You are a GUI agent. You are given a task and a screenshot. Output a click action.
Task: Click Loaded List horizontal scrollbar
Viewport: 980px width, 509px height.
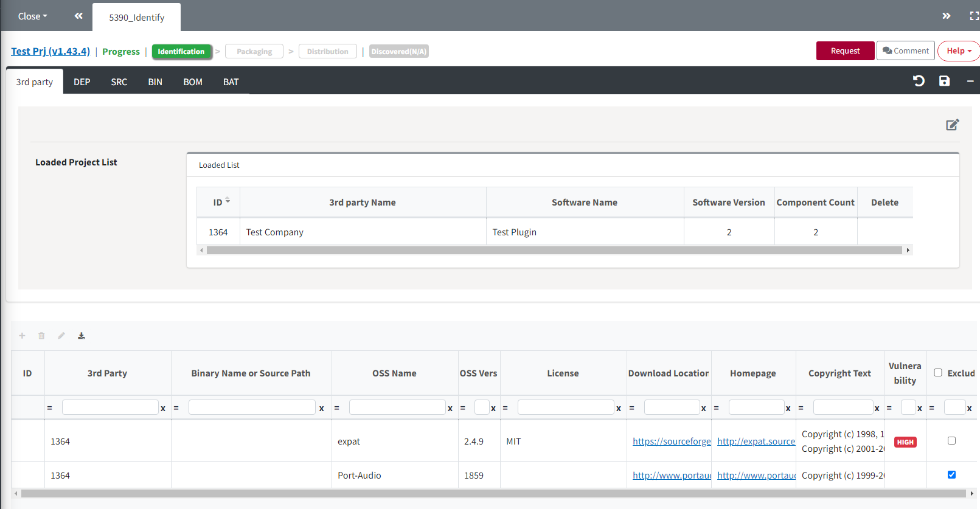coord(554,251)
